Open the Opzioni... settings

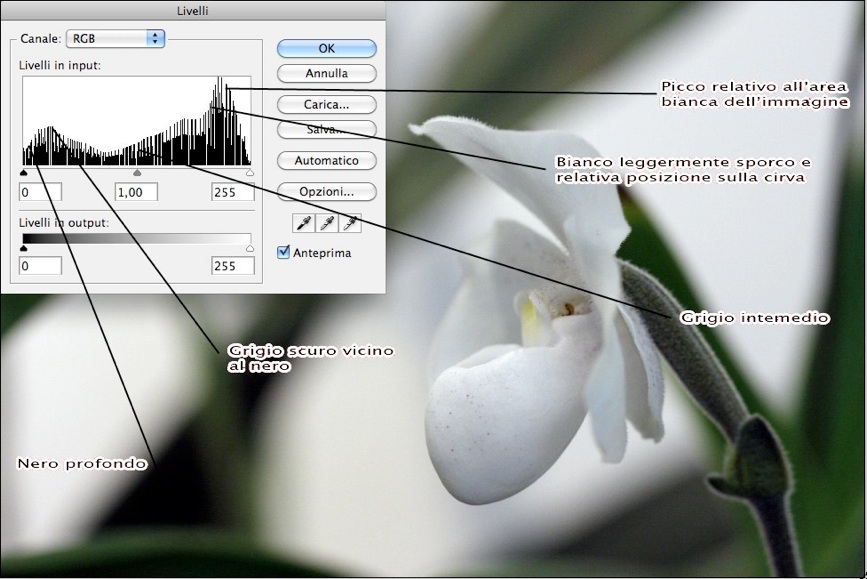click(326, 191)
